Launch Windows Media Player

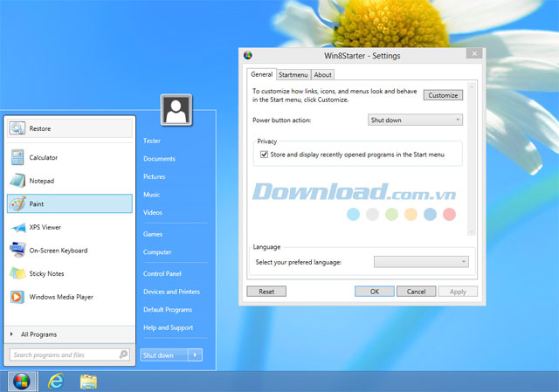(x=61, y=297)
